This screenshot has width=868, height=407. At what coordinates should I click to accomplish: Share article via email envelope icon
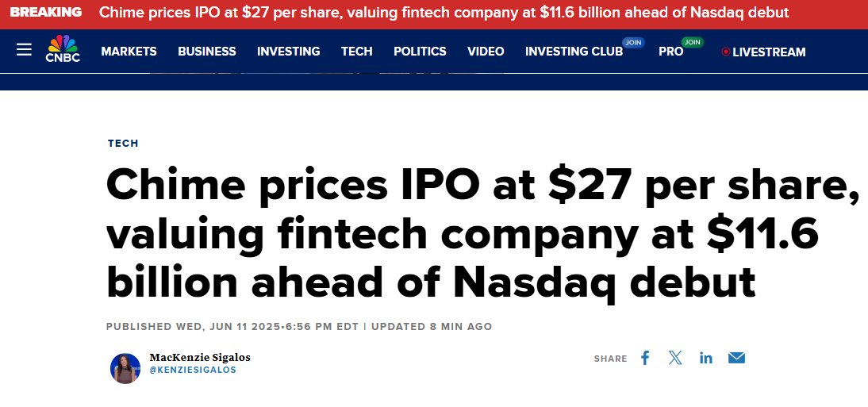pos(736,358)
